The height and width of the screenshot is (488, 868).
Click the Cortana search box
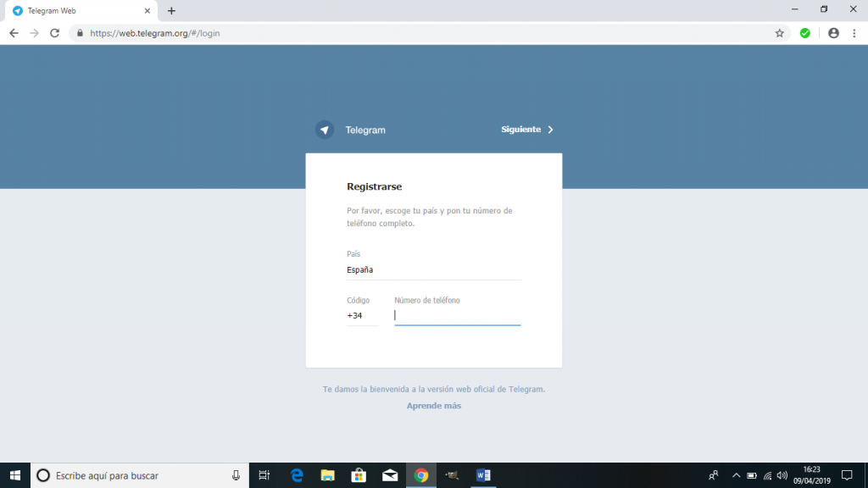point(140,475)
